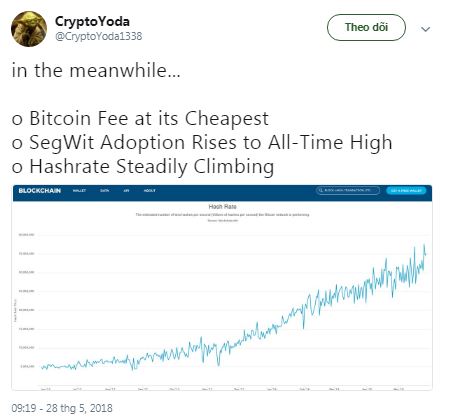Click the Hash Rate chart title
The height and width of the screenshot is (420, 450).
point(222,207)
